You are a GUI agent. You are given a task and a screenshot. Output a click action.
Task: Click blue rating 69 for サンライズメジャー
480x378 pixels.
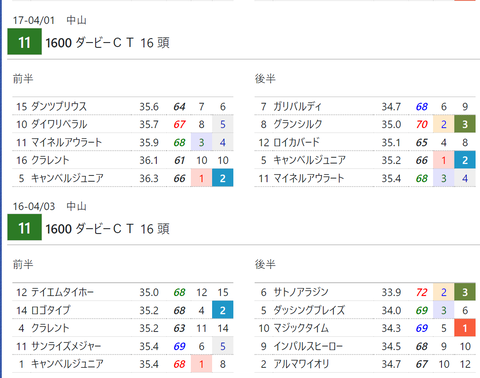[x=179, y=347]
